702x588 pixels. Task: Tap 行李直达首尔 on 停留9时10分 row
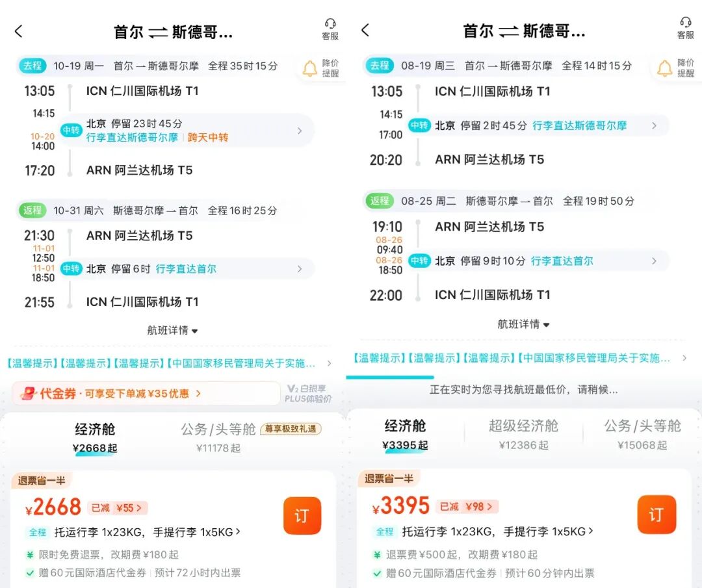coord(562,261)
